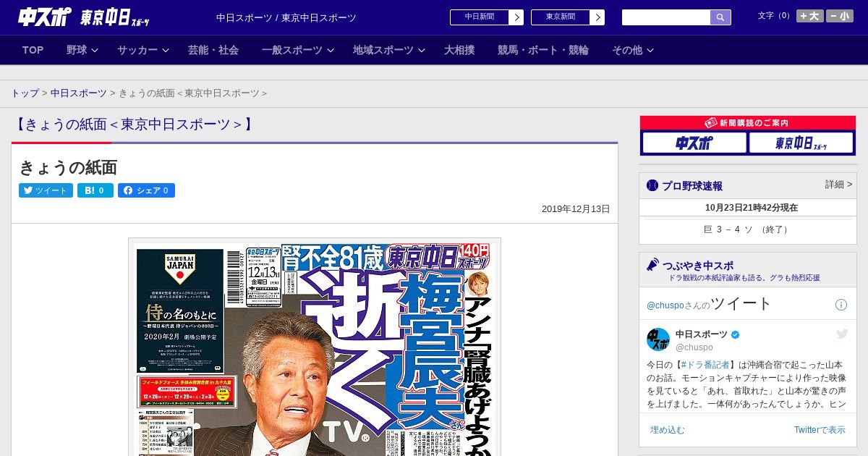Viewport: 868px width, 456px height.
Task: Click the プロ野球速報 heading
Action: (692, 186)
